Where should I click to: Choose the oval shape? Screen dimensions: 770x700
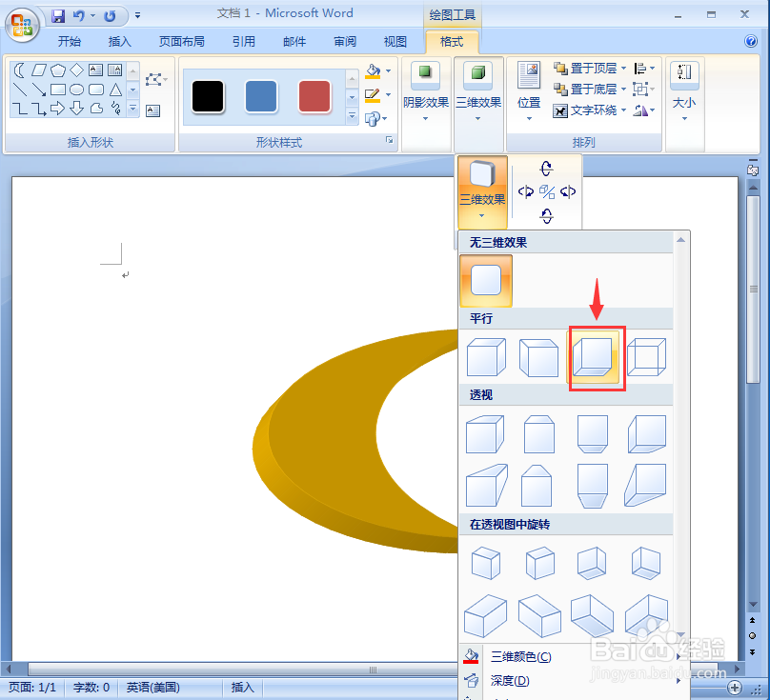(x=76, y=90)
